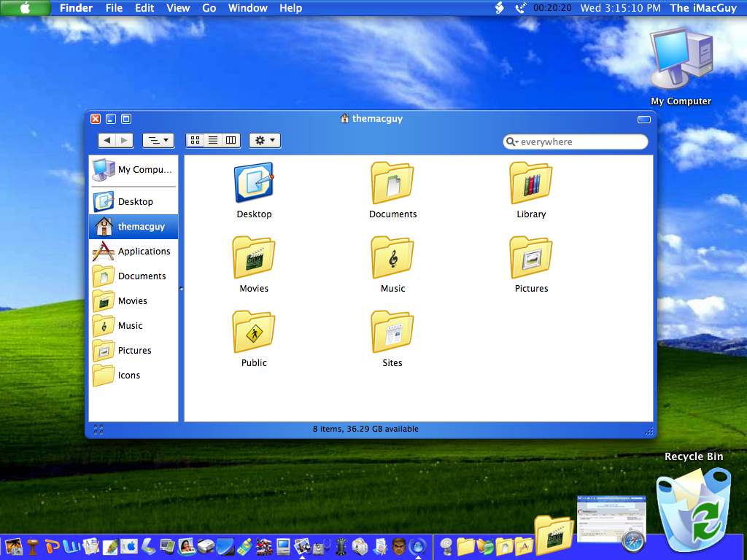Open the View menu
Image resolution: width=747 pixels, height=560 pixels.
coord(178,8)
